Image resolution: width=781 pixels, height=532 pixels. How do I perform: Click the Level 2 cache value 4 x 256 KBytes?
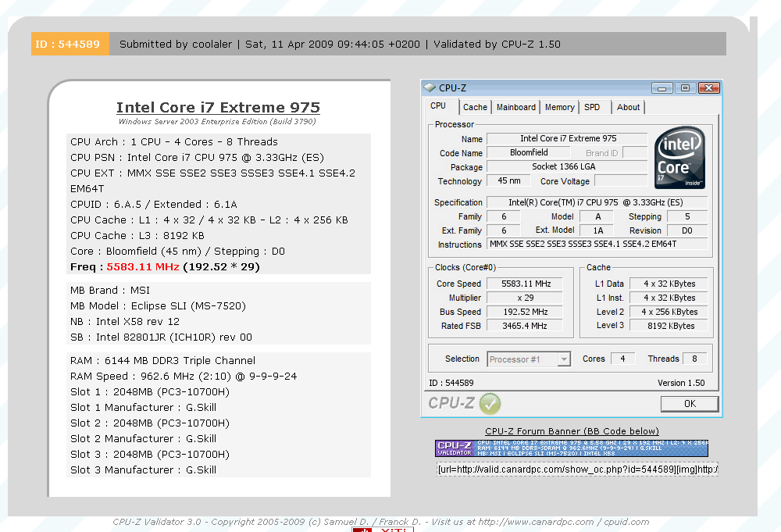coord(669,312)
